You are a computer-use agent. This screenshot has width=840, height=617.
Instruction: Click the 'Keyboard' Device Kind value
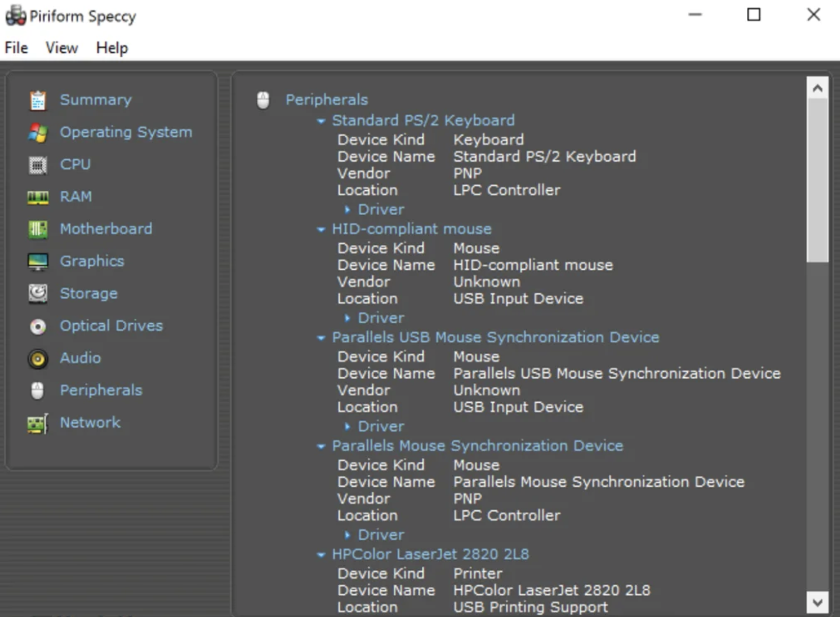489,140
